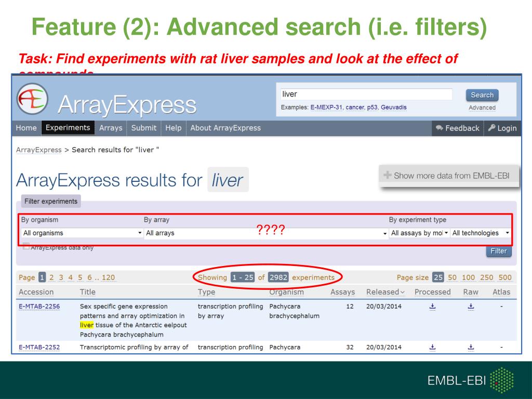Go to results page 4

pos(71,277)
